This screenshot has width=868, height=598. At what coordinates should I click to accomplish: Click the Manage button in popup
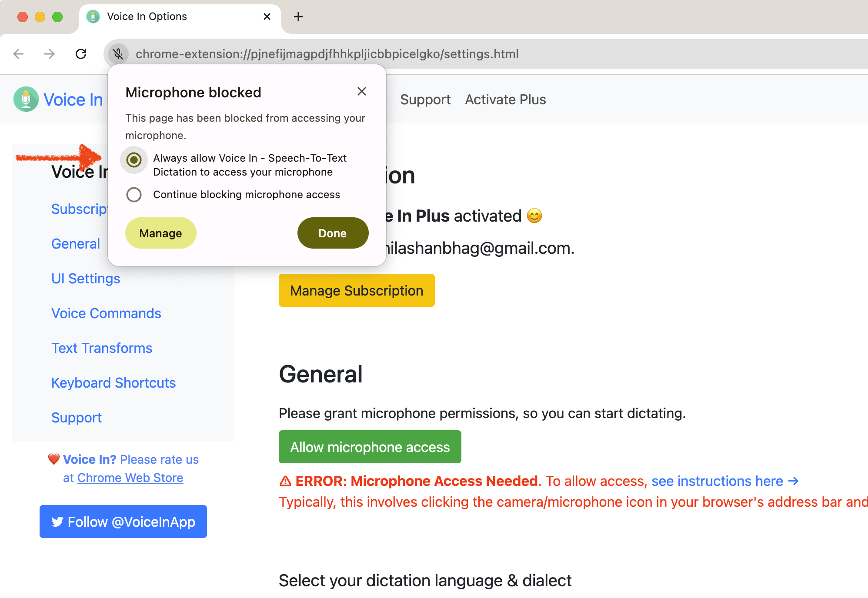tap(160, 233)
